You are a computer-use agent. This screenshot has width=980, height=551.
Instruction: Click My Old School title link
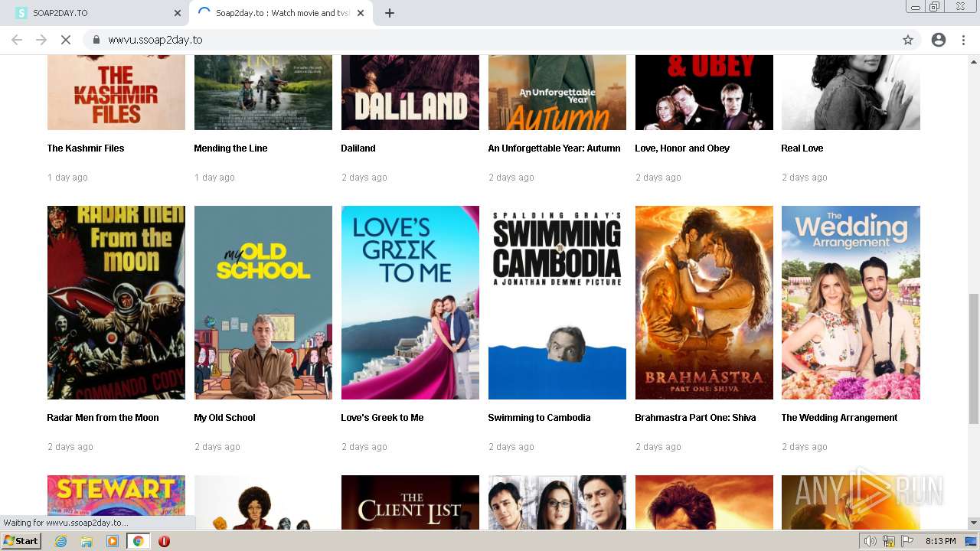tap(224, 418)
